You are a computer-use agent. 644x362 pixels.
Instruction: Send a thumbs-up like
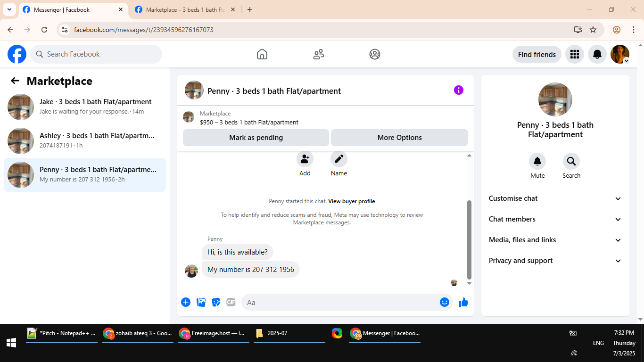(463, 302)
